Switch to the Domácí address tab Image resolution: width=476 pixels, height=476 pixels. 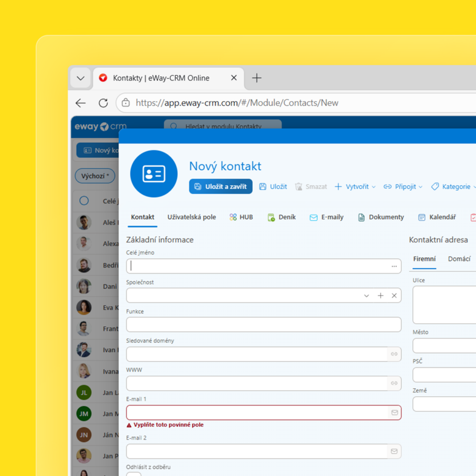coord(459,259)
